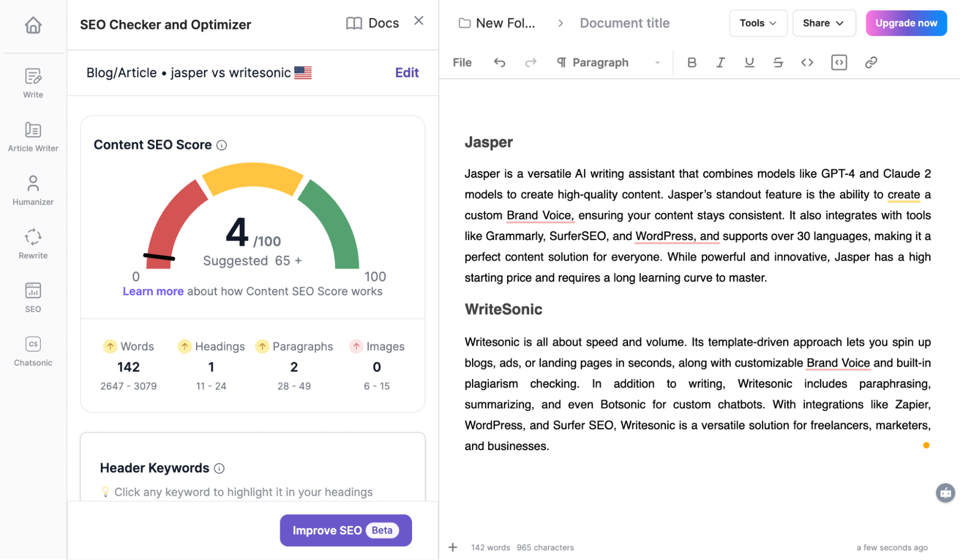Viewport: 960px width, 560px height.
Task: Select the SEO sidebar tool
Action: tap(32, 296)
